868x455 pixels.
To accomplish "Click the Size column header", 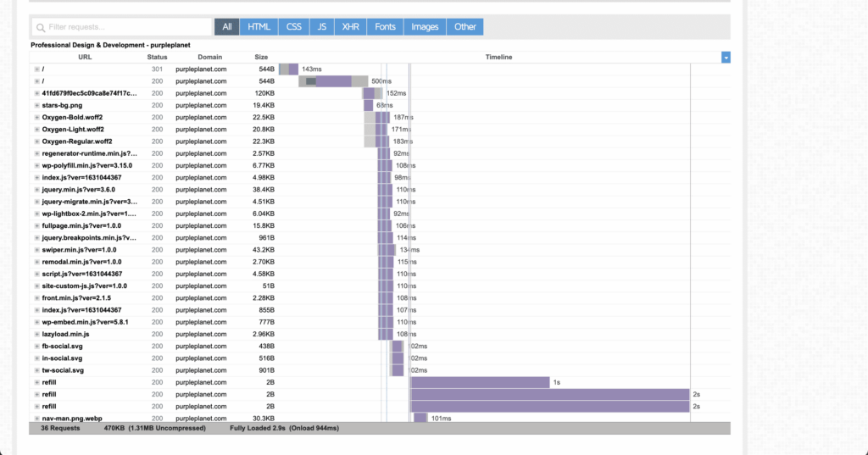I will tap(261, 58).
